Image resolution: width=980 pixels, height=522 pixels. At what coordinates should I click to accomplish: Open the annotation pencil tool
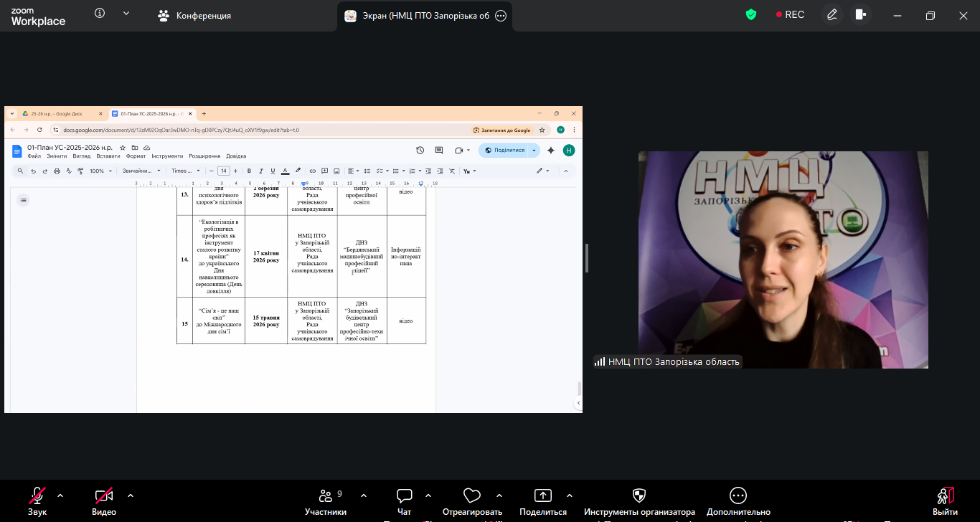click(x=832, y=14)
